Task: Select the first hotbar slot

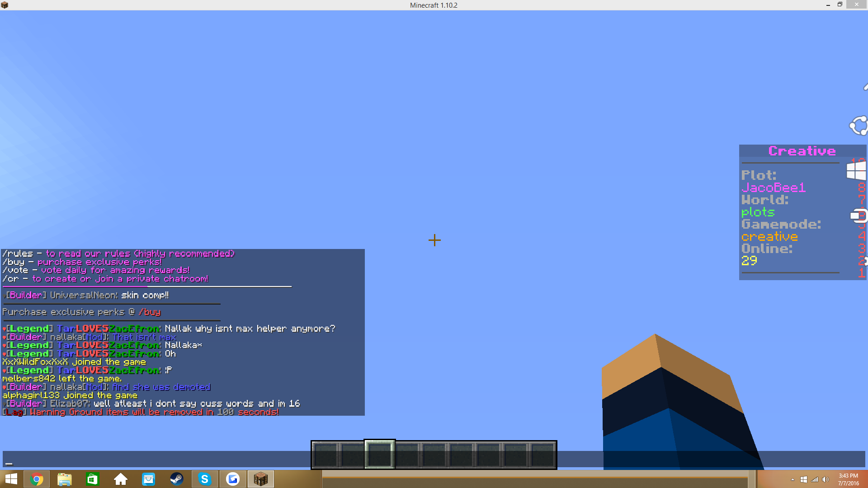Action: 325,455
